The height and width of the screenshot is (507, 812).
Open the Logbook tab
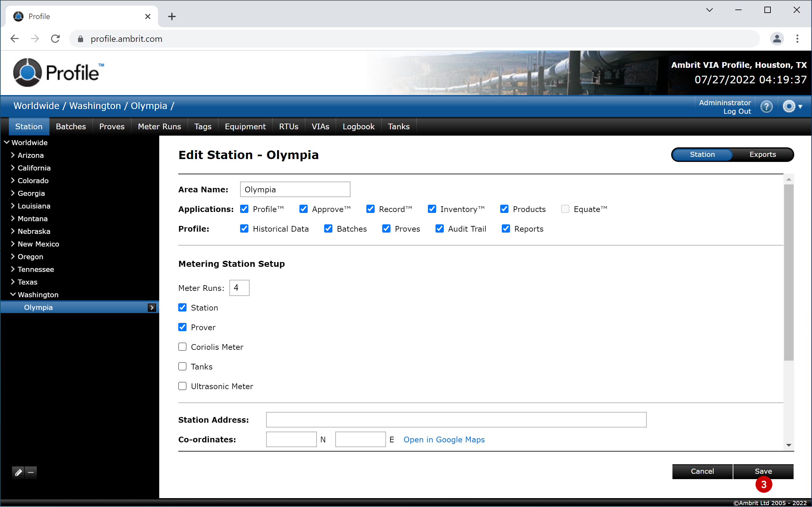click(x=358, y=126)
